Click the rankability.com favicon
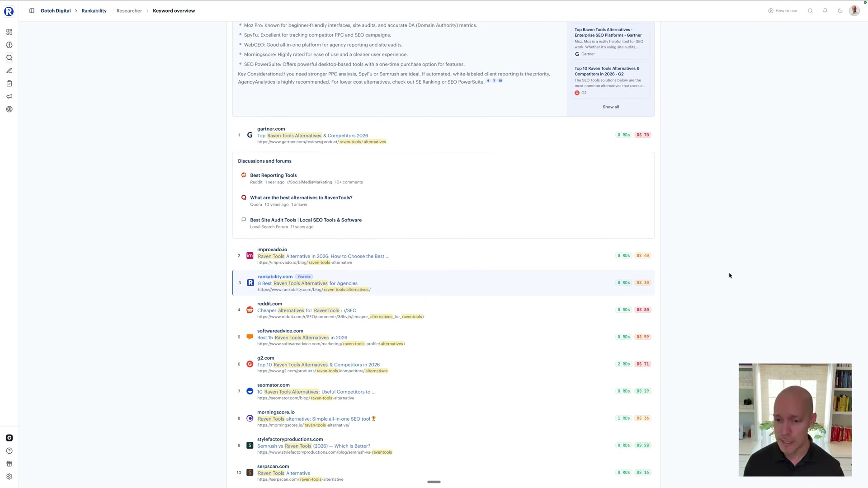868x488 pixels. (250, 283)
